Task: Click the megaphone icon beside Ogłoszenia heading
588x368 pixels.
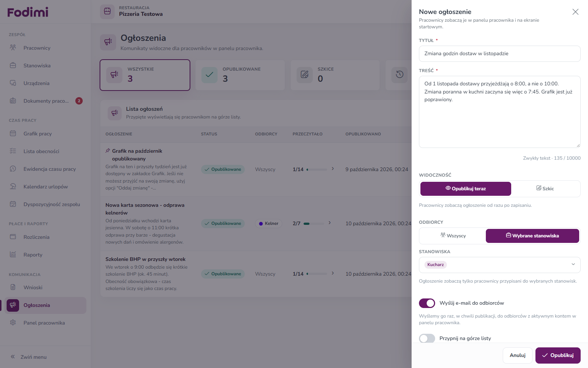Action: (x=108, y=42)
